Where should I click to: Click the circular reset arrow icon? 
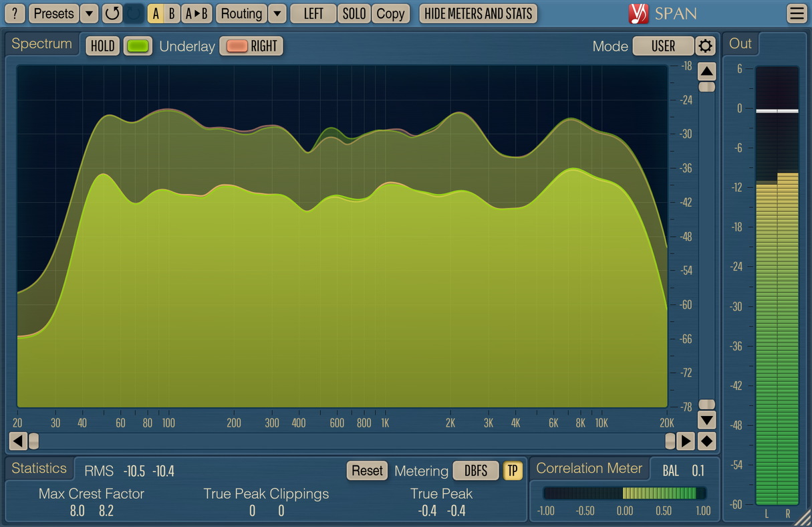click(x=112, y=13)
